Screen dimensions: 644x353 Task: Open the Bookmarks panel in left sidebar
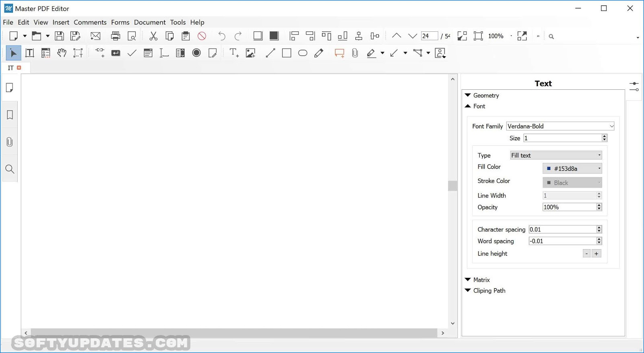[x=10, y=115]
